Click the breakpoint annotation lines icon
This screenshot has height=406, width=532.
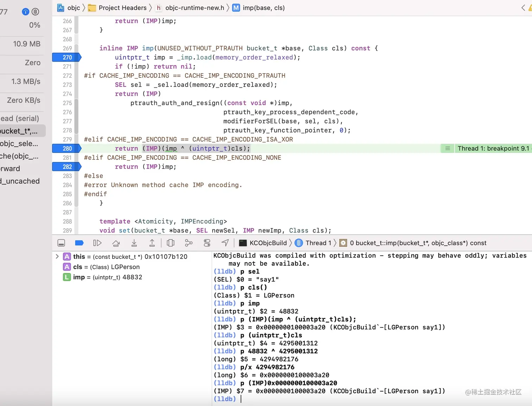448,148
